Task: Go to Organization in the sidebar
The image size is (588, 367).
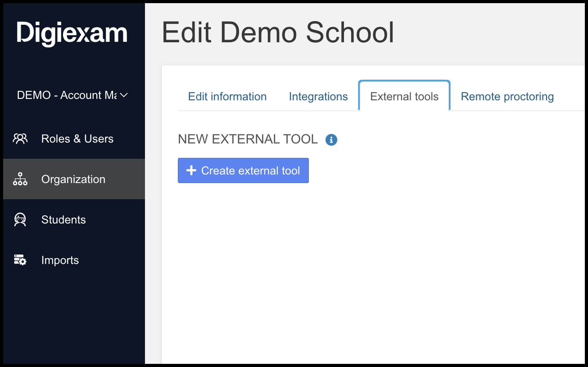Action: [74, 179]
